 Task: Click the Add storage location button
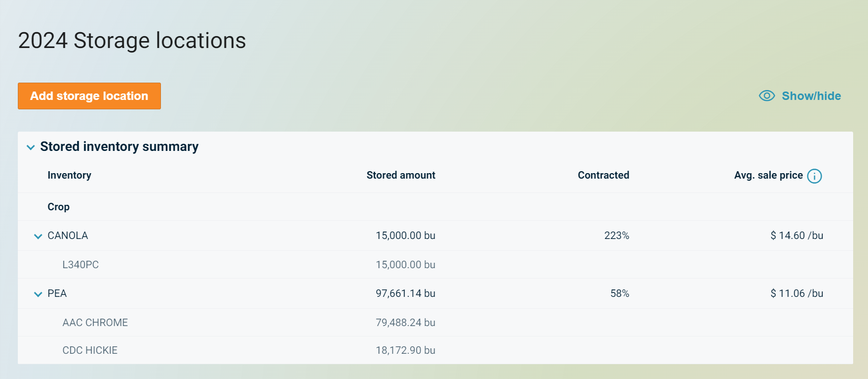pos(89,96)
